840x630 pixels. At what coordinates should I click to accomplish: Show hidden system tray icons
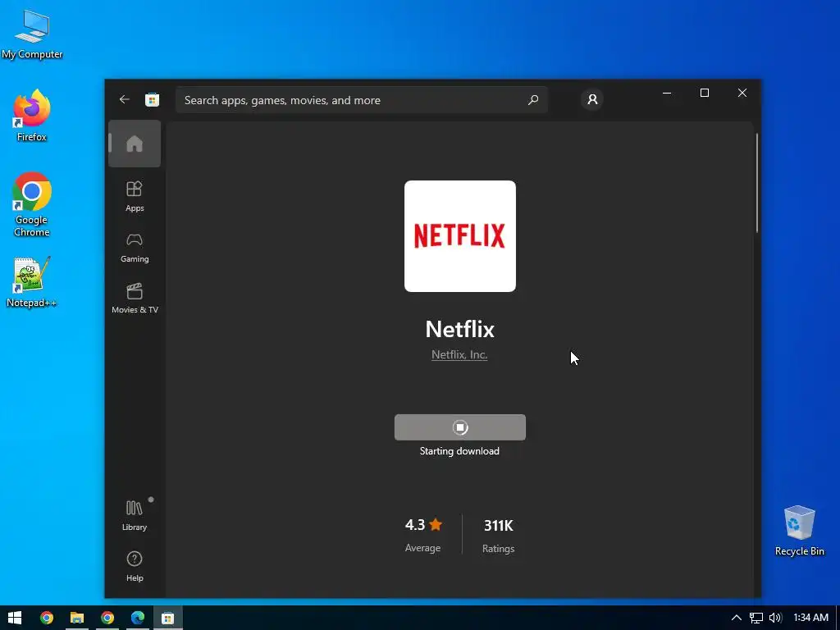pyautogui.click(x=737, y=618)
